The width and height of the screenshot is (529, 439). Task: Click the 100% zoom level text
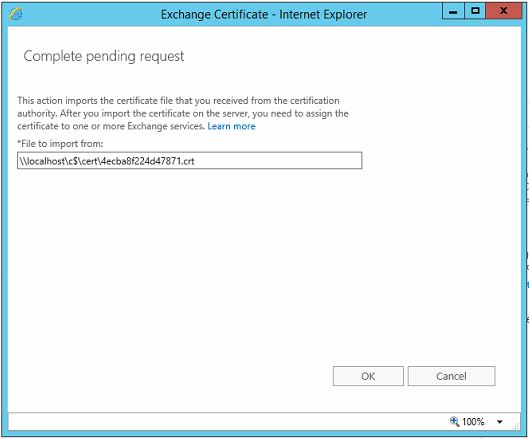point(473,421)
